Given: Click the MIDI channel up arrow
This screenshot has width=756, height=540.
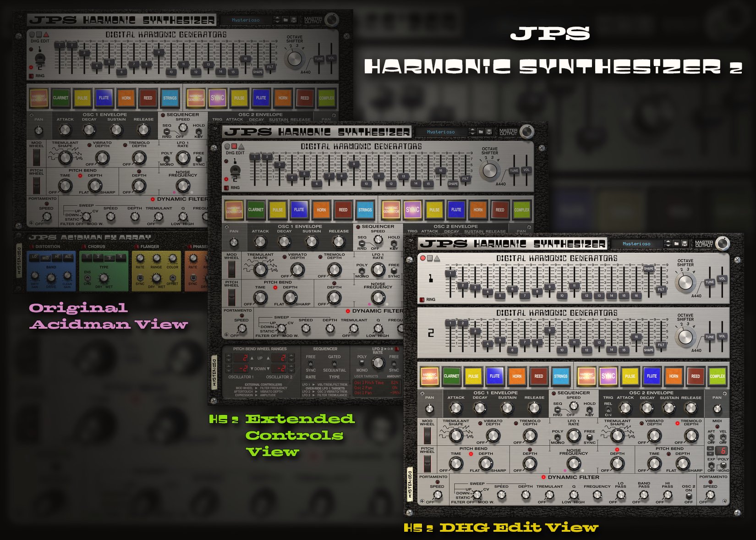Looking at the screenshot, I should [x=710, y=449].
